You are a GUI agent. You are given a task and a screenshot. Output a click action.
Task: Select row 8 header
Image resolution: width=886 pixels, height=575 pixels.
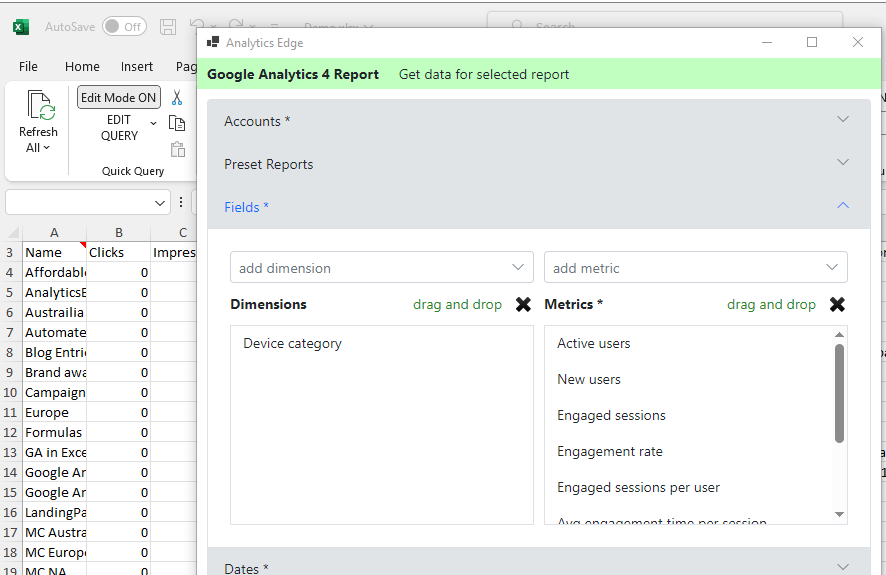point(10,352)
